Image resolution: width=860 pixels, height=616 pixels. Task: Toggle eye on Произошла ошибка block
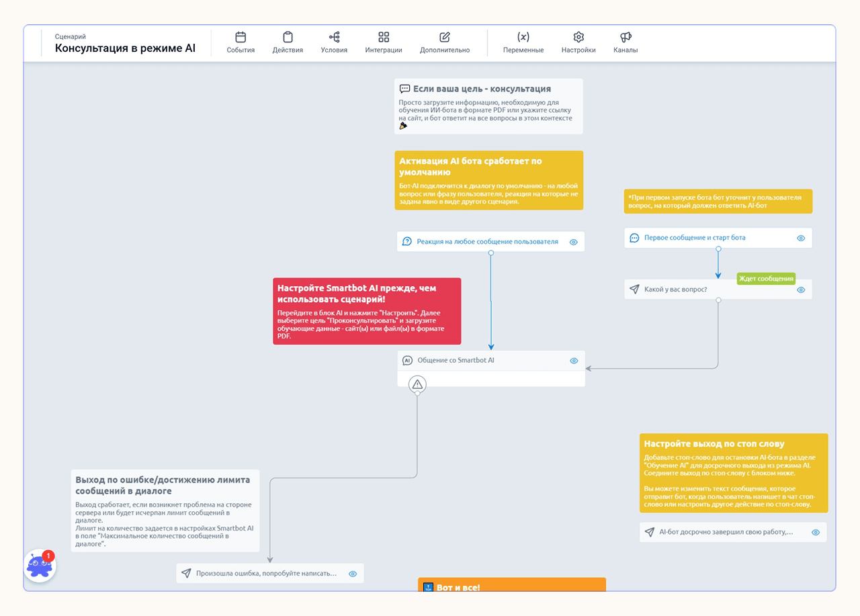(x=353, y=574)
